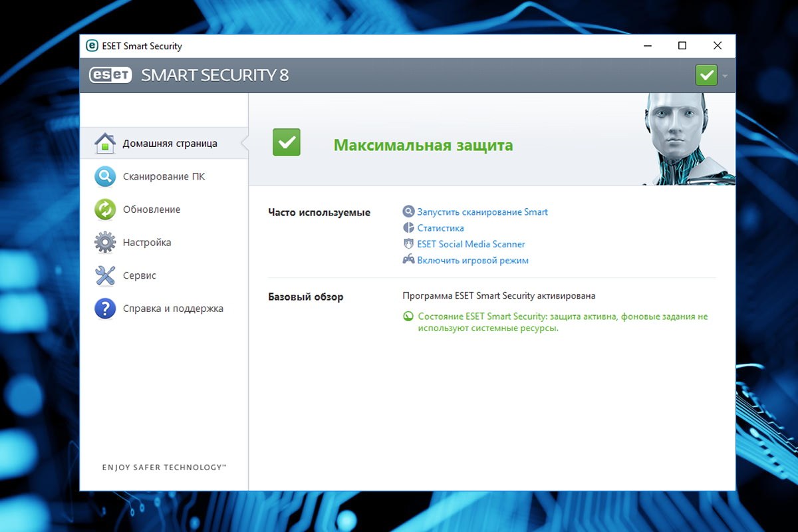
Task: Open ESET Social Media Scanner link
Action: pyautogui.click(x=471, y=244)
